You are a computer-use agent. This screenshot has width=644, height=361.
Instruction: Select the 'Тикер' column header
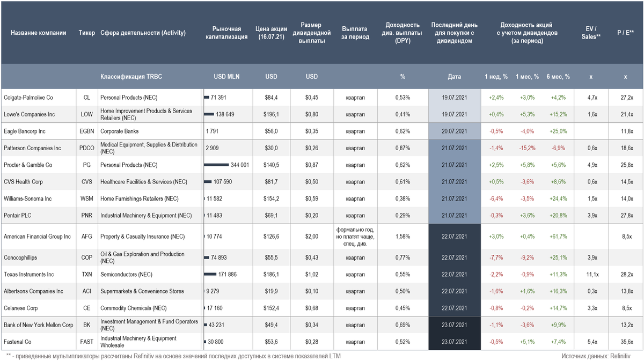[x=87, y=33]
